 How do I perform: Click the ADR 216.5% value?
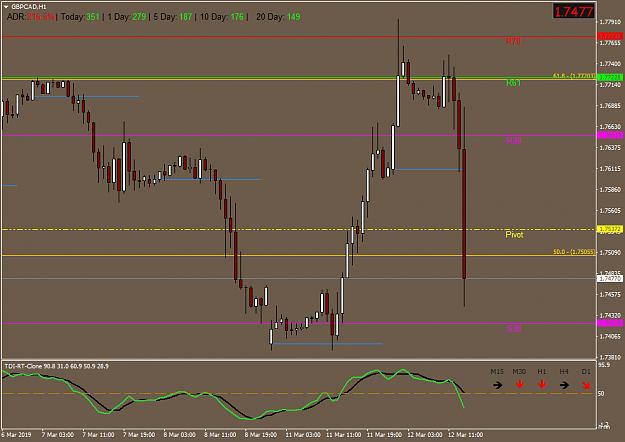tap(41, 17)
